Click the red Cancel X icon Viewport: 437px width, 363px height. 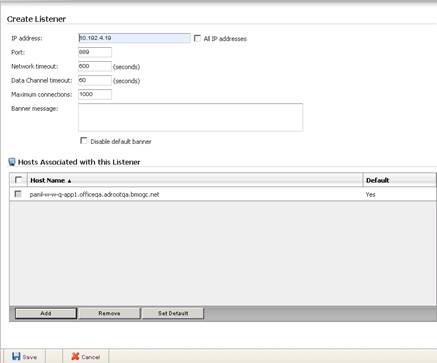pos(75,356)
